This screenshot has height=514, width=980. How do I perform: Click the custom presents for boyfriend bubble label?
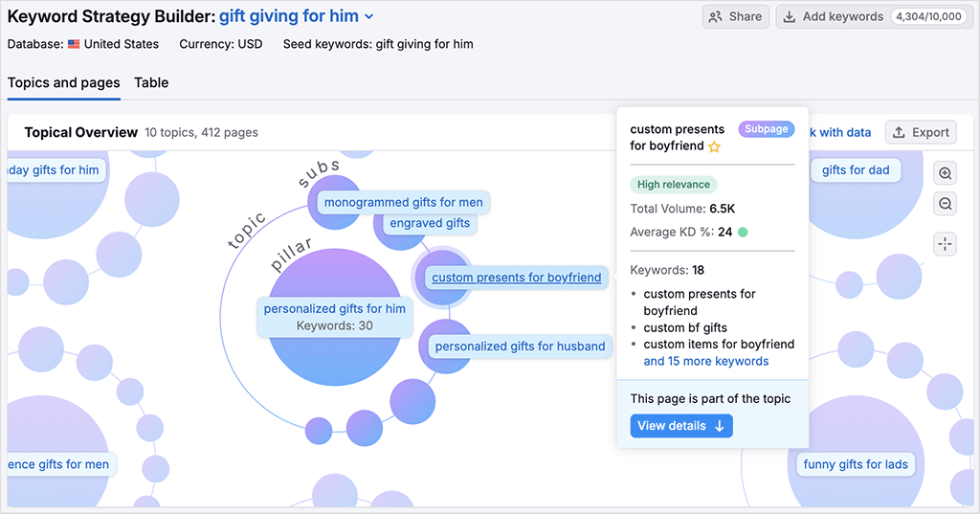[516, 278]
